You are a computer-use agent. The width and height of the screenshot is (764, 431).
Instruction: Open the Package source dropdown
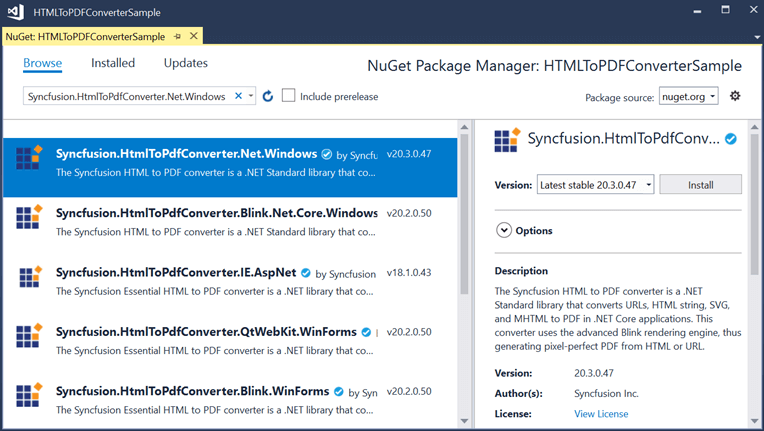pos(688,97)
